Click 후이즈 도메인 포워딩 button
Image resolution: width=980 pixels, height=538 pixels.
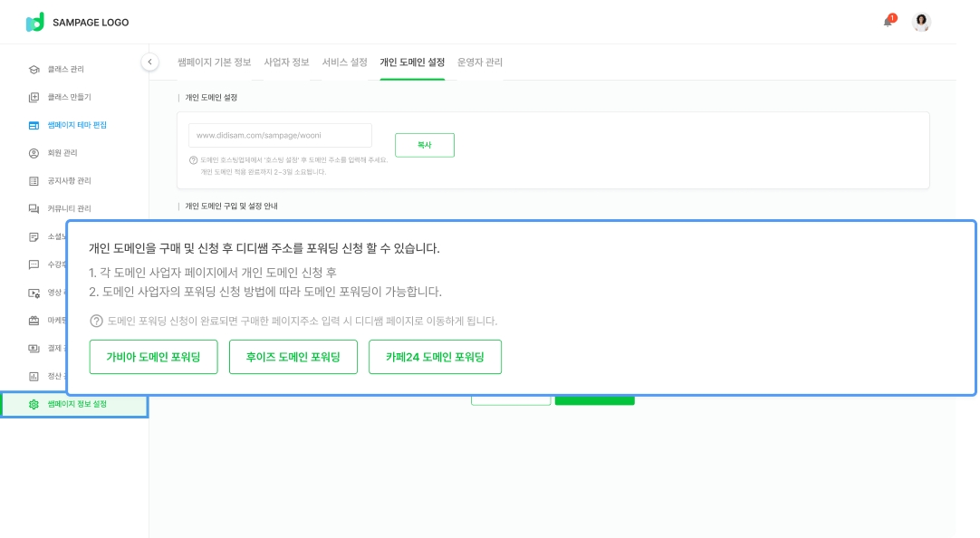pyautogui.click(x=293, y=357)
